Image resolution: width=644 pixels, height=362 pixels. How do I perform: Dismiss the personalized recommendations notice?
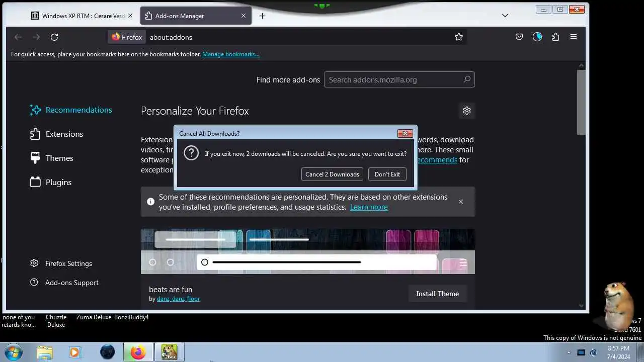(461, 202)
